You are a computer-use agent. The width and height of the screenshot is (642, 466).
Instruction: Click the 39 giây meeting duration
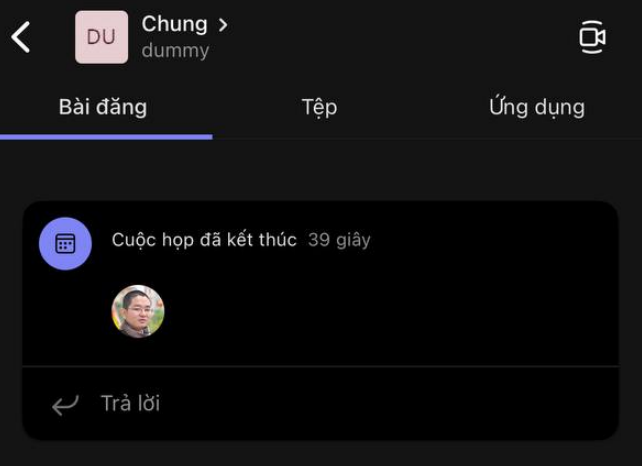point(339,240)
